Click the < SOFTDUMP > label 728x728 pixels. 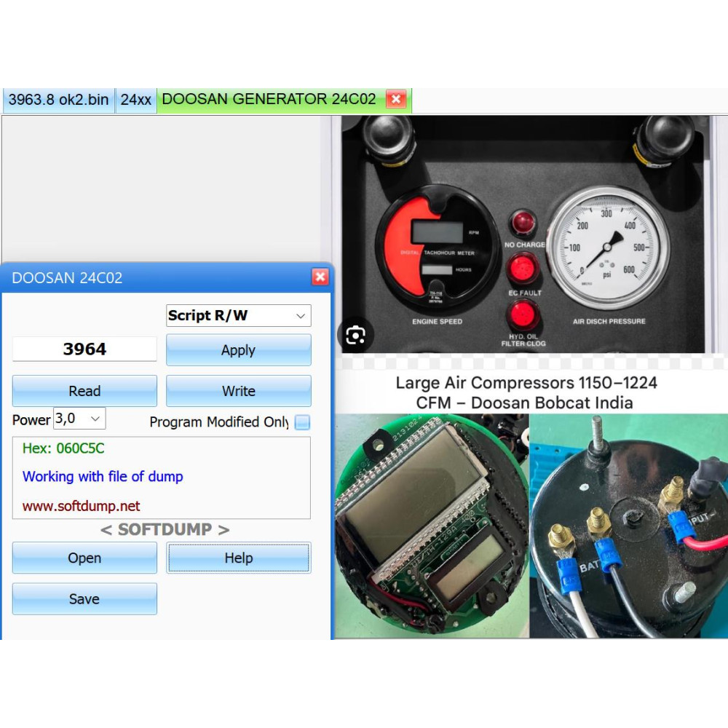tap(165, 530)
